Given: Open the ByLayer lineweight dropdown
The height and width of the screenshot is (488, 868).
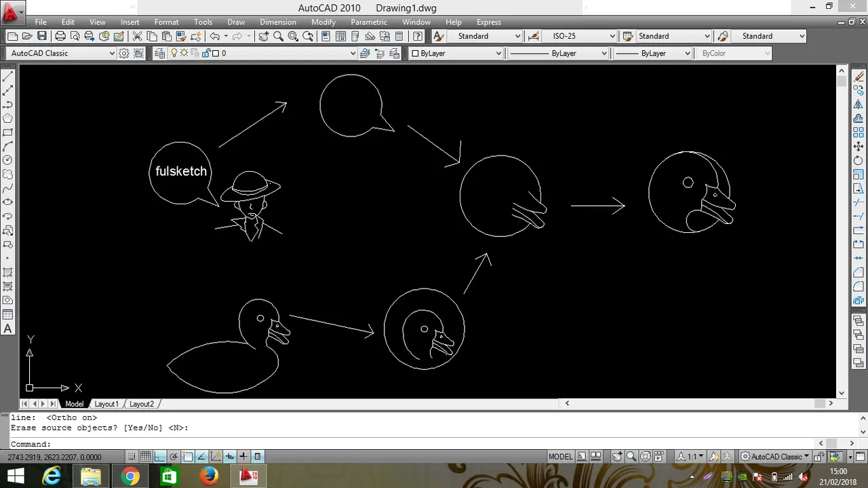Looking at the screenshot, I should pos(654,53).
